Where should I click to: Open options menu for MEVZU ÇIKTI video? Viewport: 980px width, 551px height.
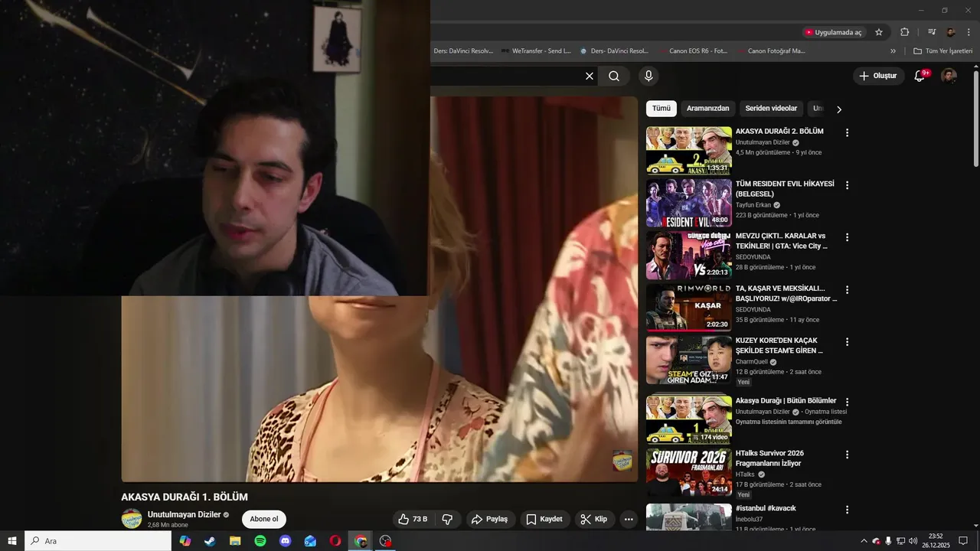[x=847, y=237]
